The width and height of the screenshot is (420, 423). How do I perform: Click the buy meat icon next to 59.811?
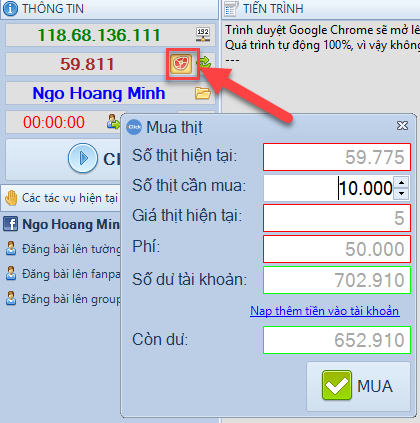[181, 63]
